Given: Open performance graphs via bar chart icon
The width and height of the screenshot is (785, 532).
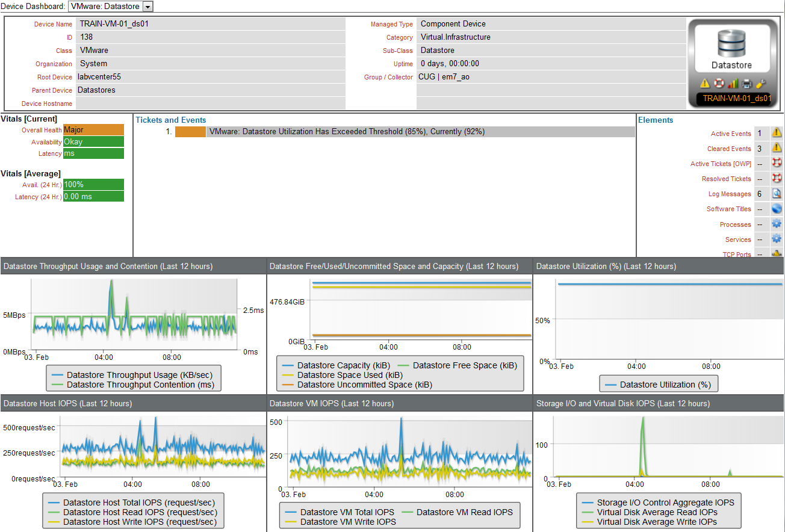Looking at the screenshot, I should [732, 82].
